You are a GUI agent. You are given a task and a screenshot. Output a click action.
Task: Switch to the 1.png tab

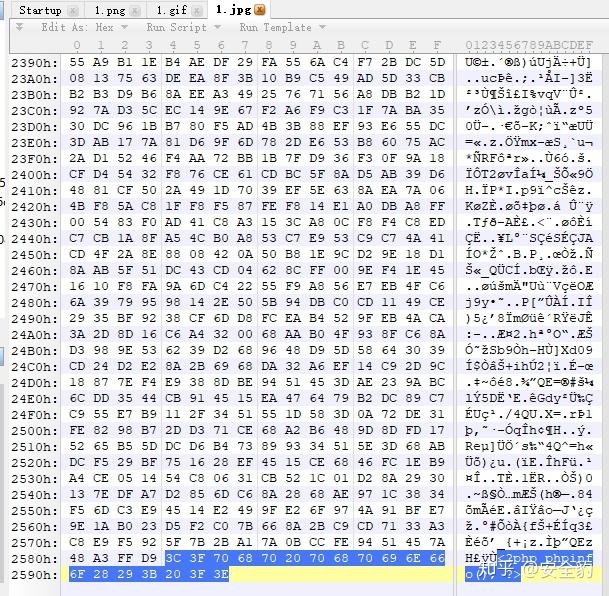(110, 10)
